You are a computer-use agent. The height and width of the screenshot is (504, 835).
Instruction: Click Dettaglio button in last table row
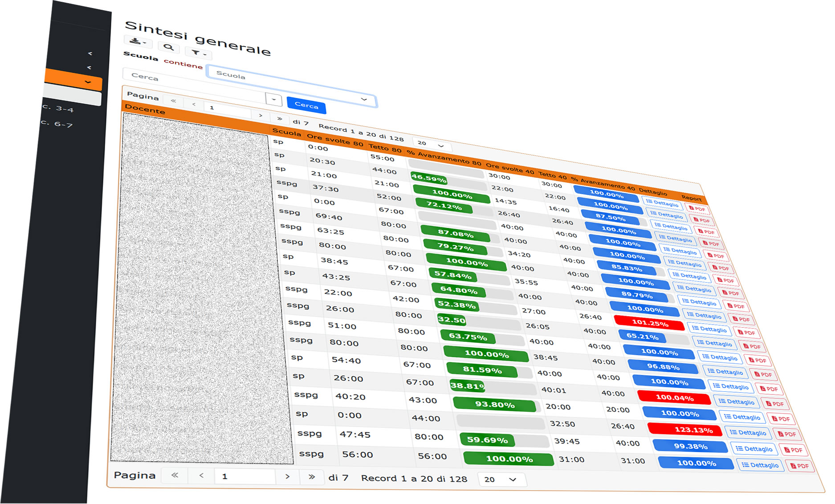coord(760,465)
